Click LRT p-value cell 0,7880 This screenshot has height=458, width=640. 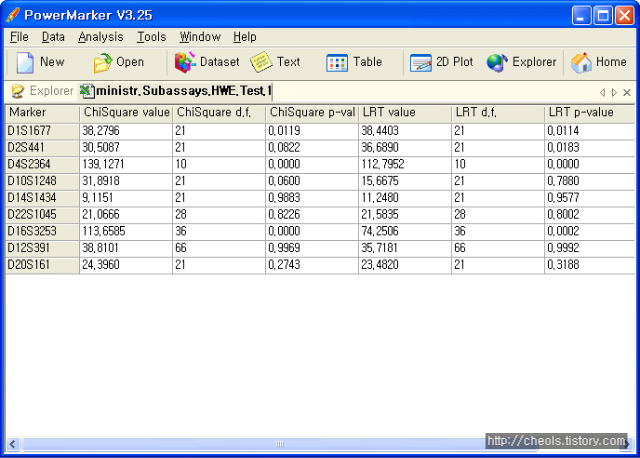(590, 181)
